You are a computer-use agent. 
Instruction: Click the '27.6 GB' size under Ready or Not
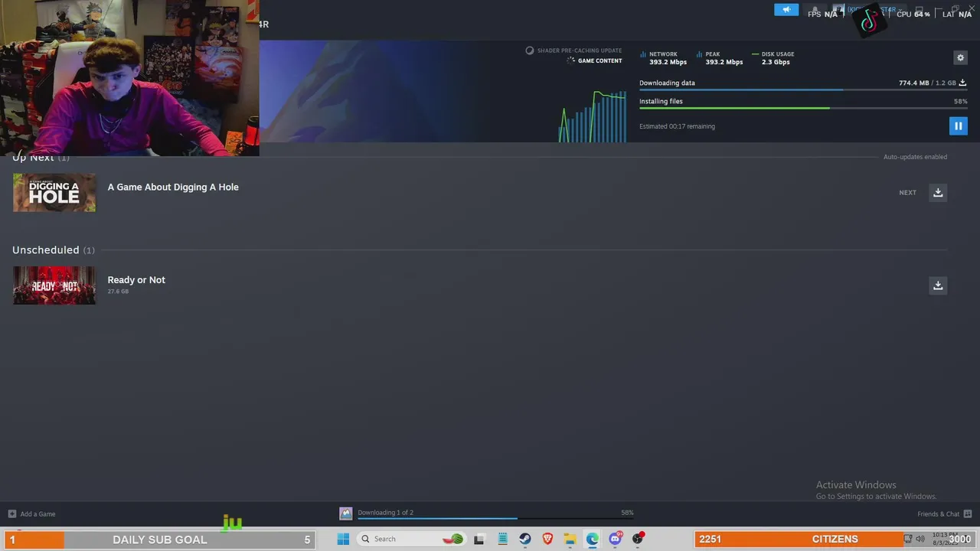point(118,292)
